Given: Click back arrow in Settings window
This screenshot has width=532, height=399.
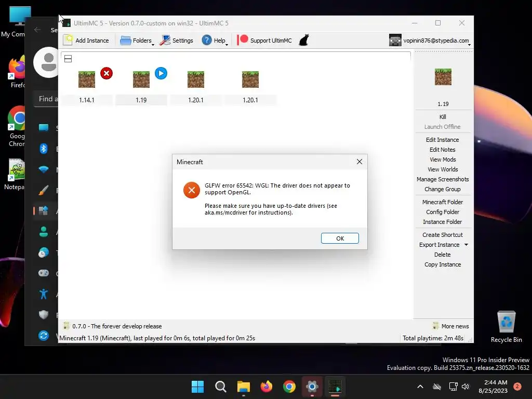Looking at the screenshot, I should (37, 30).
